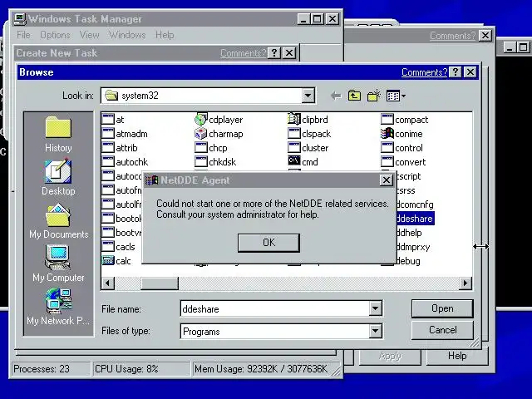
Task: Select the chcp file
Action: pos(211,148)
